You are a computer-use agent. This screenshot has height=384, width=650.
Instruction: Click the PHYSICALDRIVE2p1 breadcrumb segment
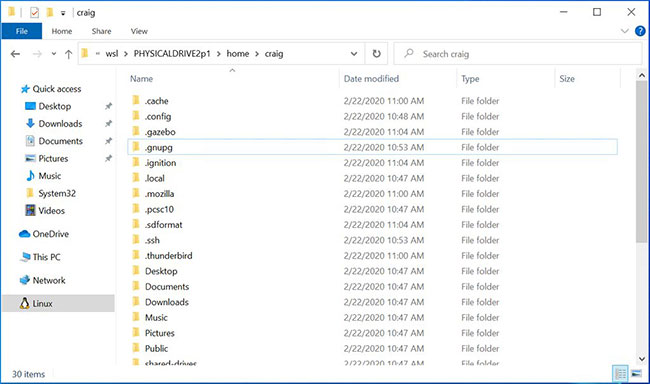pyautogui.click(x=172, y=54)
